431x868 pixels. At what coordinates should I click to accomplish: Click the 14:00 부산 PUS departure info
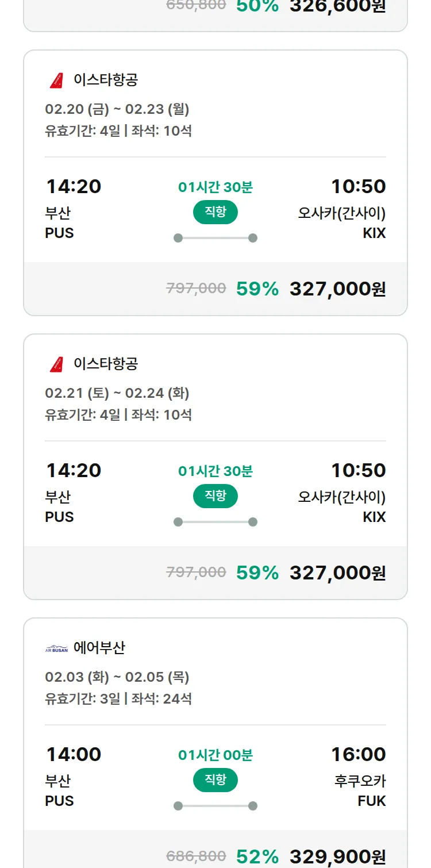73,776
